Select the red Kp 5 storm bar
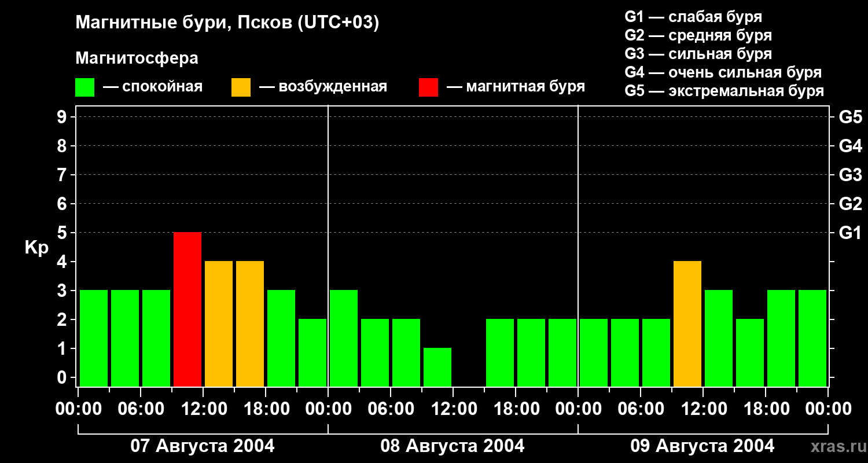 click(187, 309)
